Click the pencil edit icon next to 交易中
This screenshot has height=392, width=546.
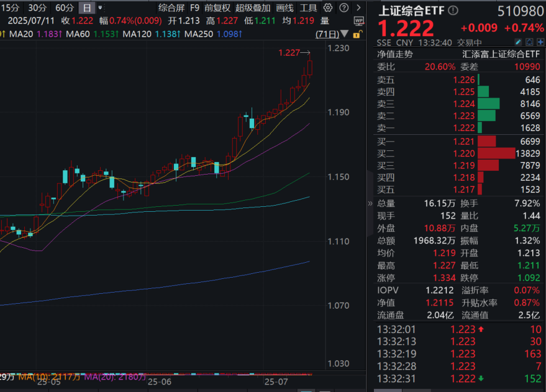[x=519, y=40]
